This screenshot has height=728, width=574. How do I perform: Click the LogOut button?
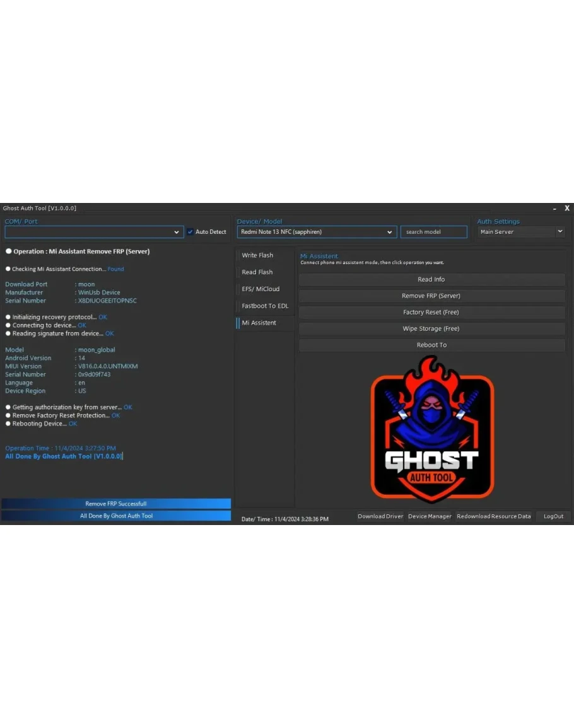click(553, 516)
